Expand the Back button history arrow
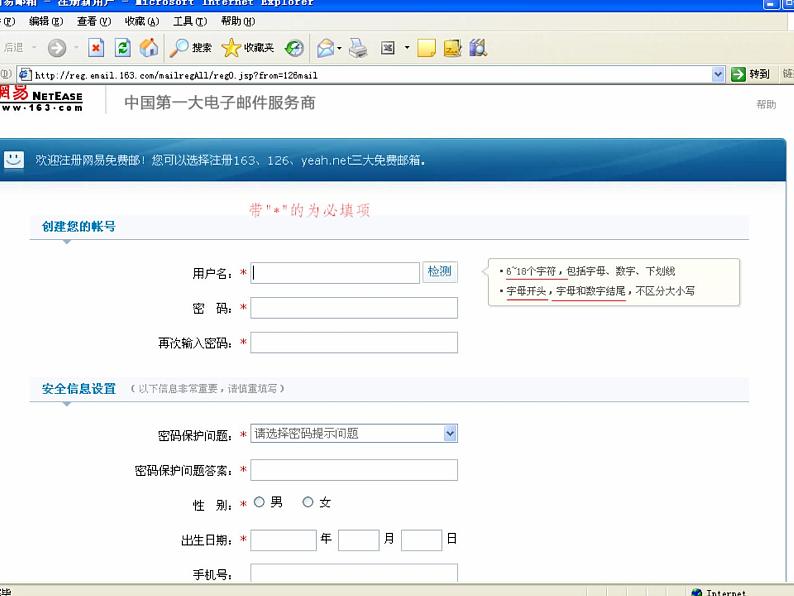The width and height of the screenshot is (794, 596). click(x=34, y=48)
